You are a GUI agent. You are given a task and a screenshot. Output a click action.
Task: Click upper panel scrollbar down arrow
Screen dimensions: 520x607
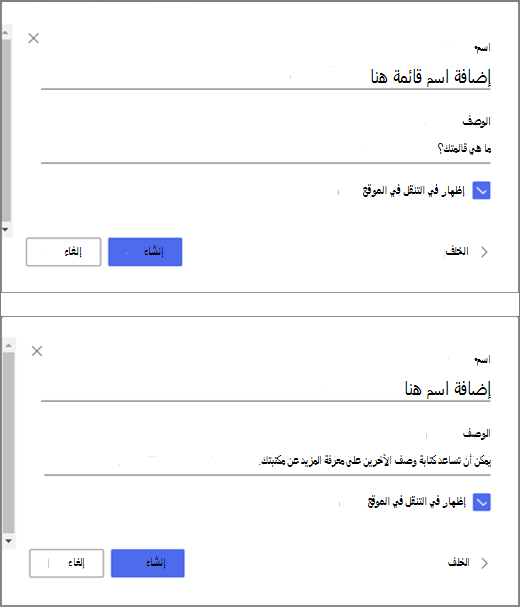5,230
